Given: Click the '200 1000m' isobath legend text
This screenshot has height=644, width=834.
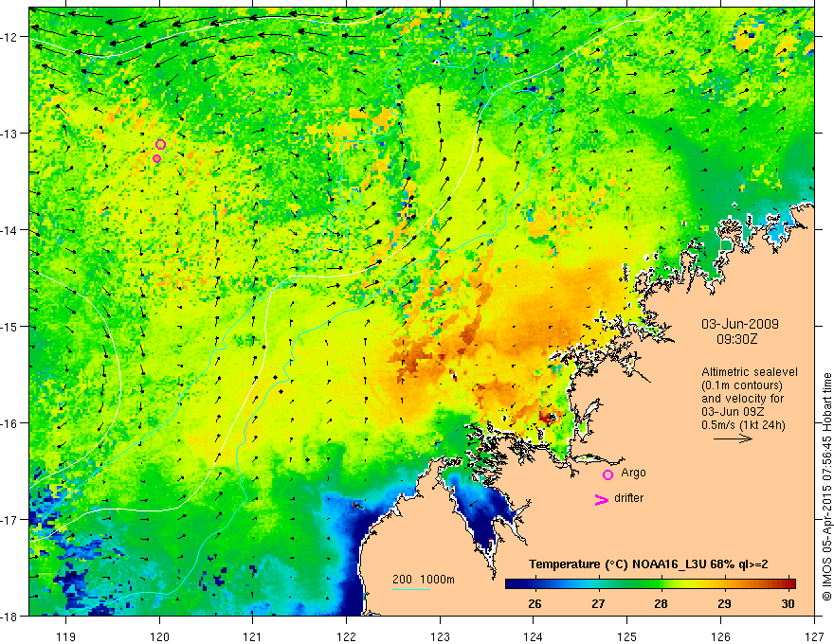Looking at the screenshot, I should 424,580.
